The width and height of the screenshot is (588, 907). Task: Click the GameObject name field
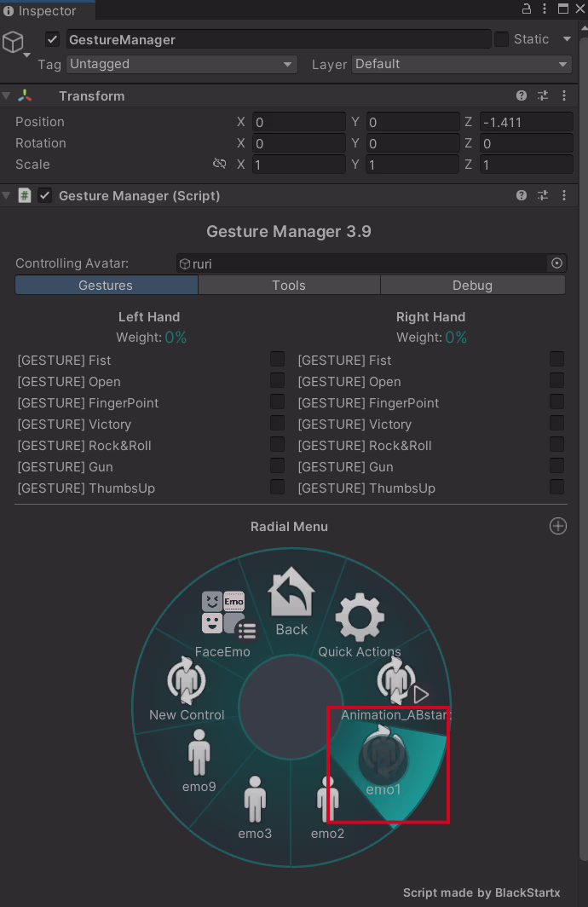point(279,39)
